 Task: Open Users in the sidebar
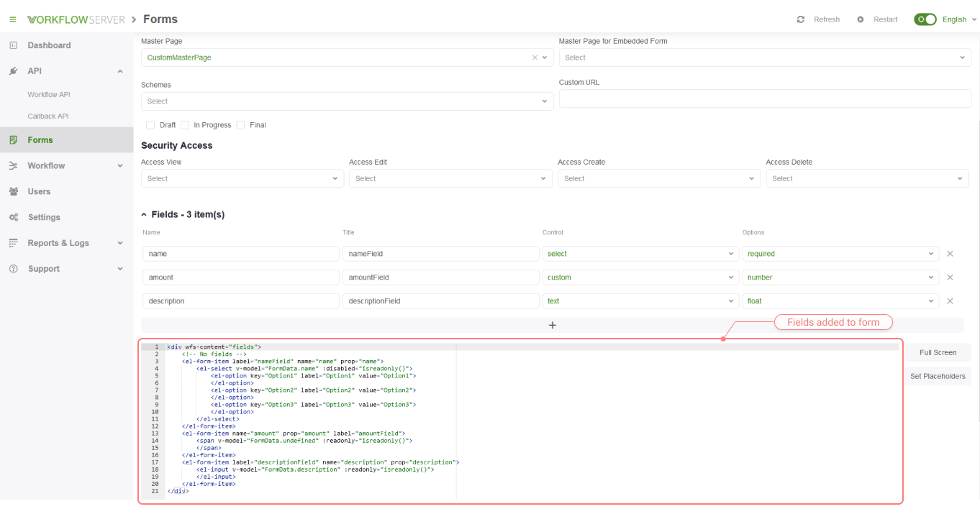(x=39, y=192)
